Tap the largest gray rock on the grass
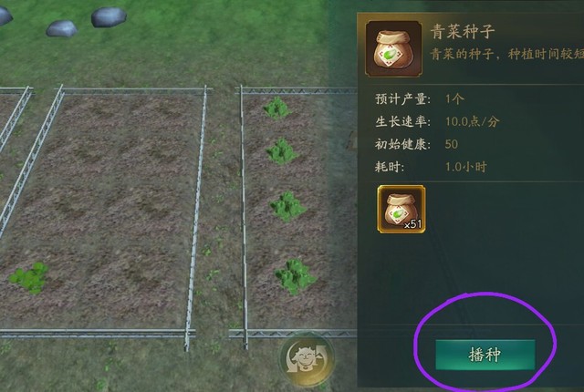The height and width of the screenshot is (392, 584). [x=109, y=17]
